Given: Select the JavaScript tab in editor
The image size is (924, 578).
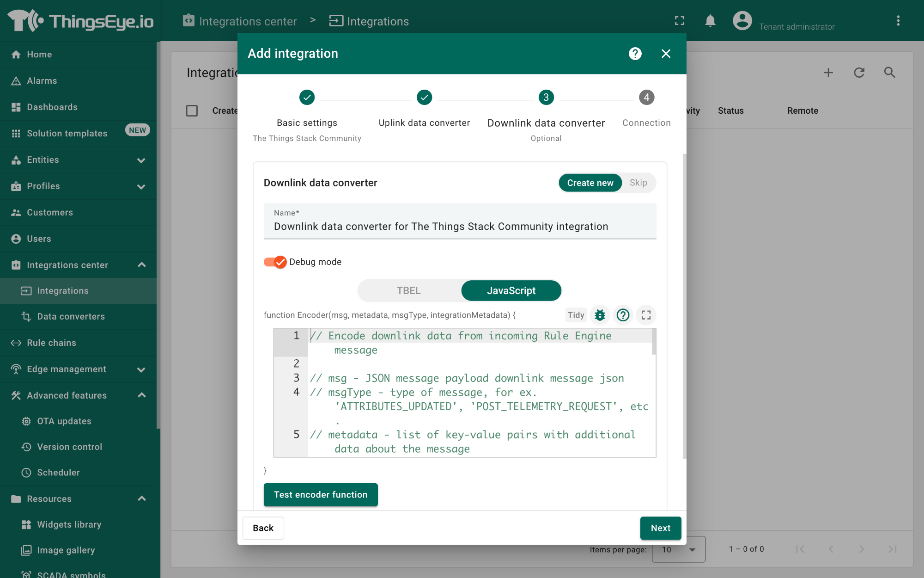Looking at the screenshot, I should click(511, 290).
